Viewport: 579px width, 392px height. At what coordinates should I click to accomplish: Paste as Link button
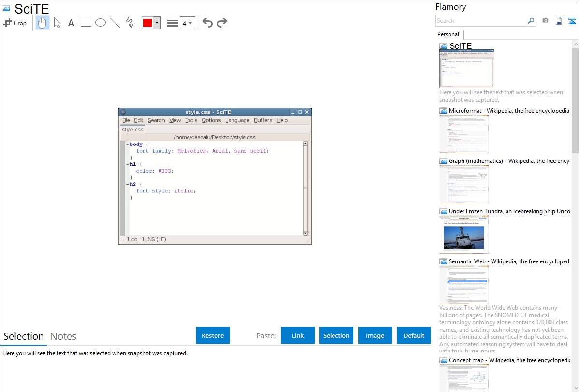point(298,335)
